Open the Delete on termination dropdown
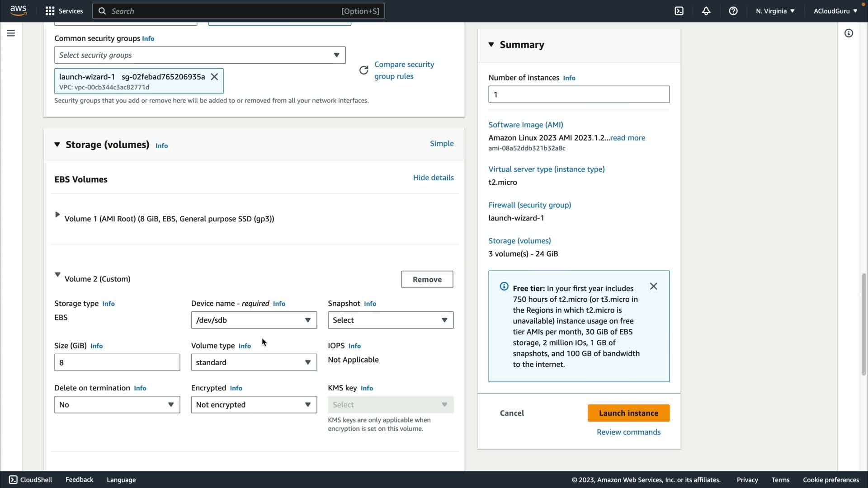The width and height of the screenshot is (868, 488). (117, 405)
